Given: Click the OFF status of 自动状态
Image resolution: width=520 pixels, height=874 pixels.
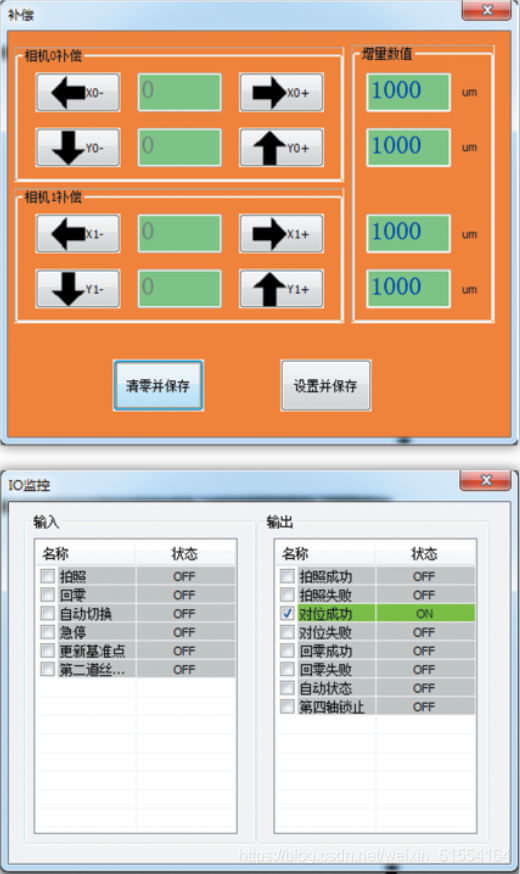Looking at the screenshot, I should 424,688.
